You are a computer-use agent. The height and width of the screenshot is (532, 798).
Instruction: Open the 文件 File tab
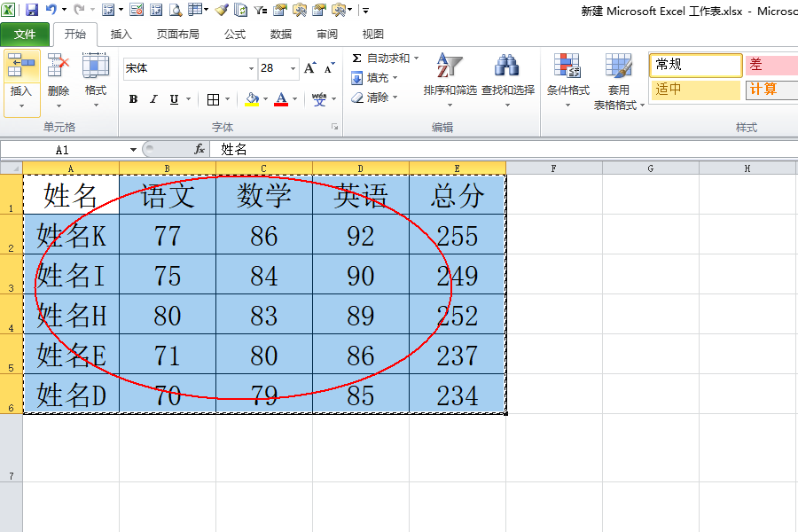point(25,34)
